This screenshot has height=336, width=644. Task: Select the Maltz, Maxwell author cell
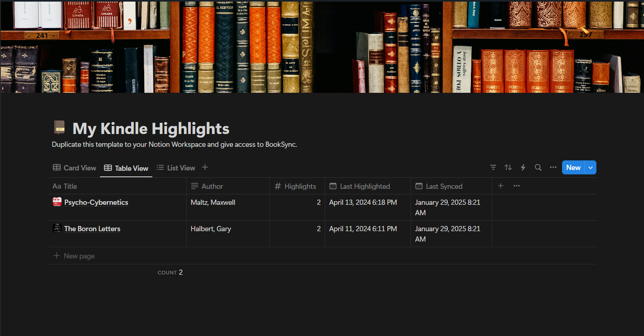coord(228,207)
